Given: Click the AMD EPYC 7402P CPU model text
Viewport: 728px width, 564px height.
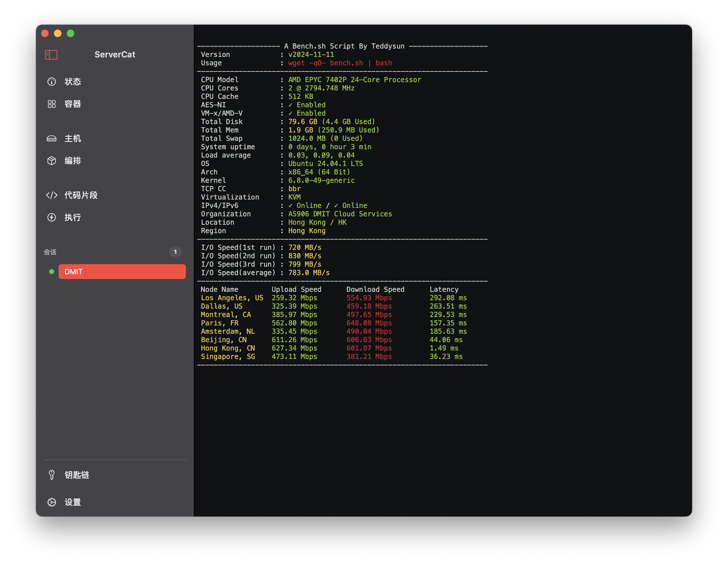Looking at the screenshot, I should click(355, 80).
